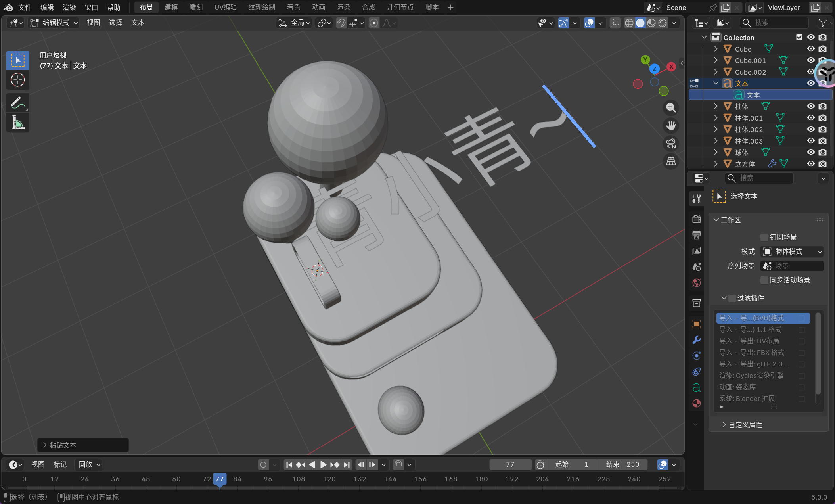Switch to the 雕刻 workspace tab
This screenshot has width=835, height=504.
pos(196,7)
